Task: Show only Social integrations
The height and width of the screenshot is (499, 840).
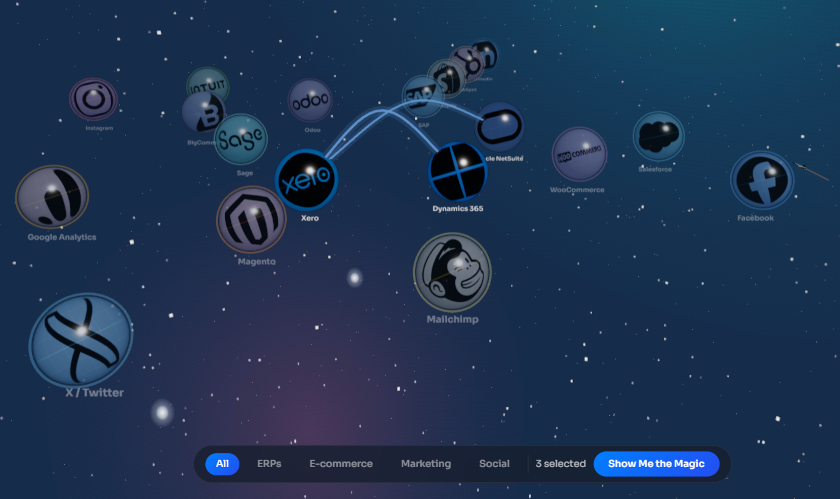Action: (494, 464)
